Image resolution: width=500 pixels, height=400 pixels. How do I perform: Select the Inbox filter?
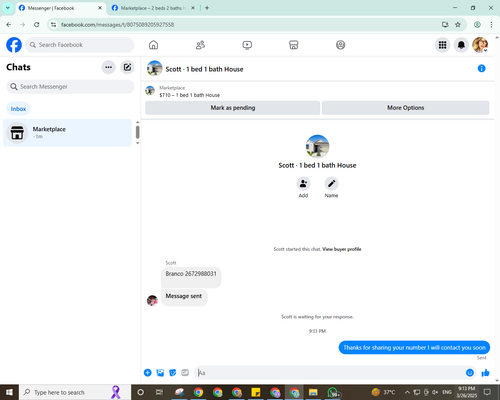pyautogui.click(x=18, y=109)
